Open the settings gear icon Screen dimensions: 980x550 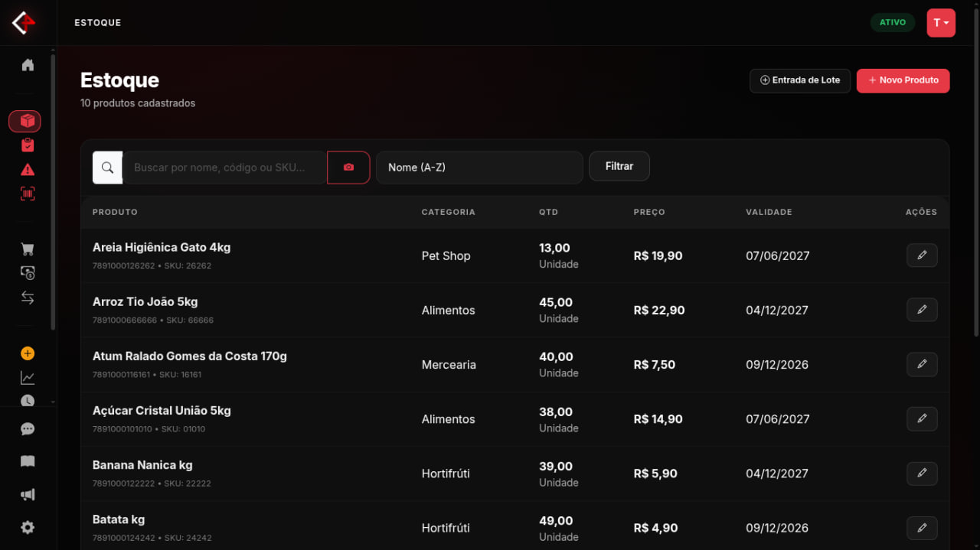(28, 527)
